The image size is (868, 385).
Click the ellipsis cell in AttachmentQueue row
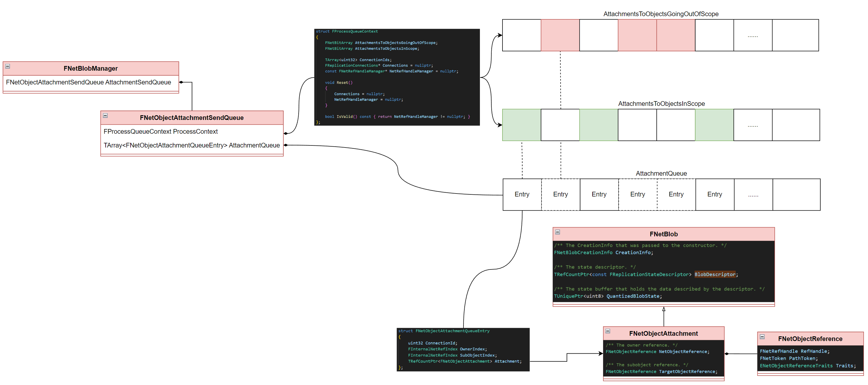(x=753, y=195)
